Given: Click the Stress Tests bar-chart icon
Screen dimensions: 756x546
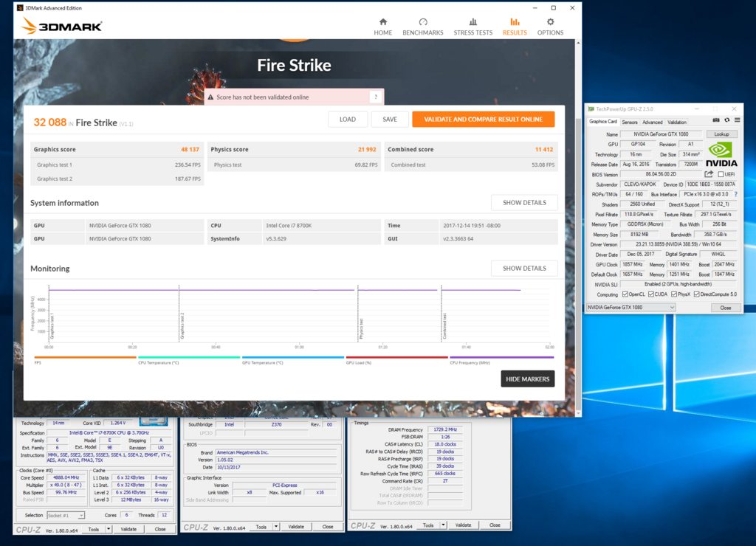Looking at the screenshot, I should pos(473,21).
